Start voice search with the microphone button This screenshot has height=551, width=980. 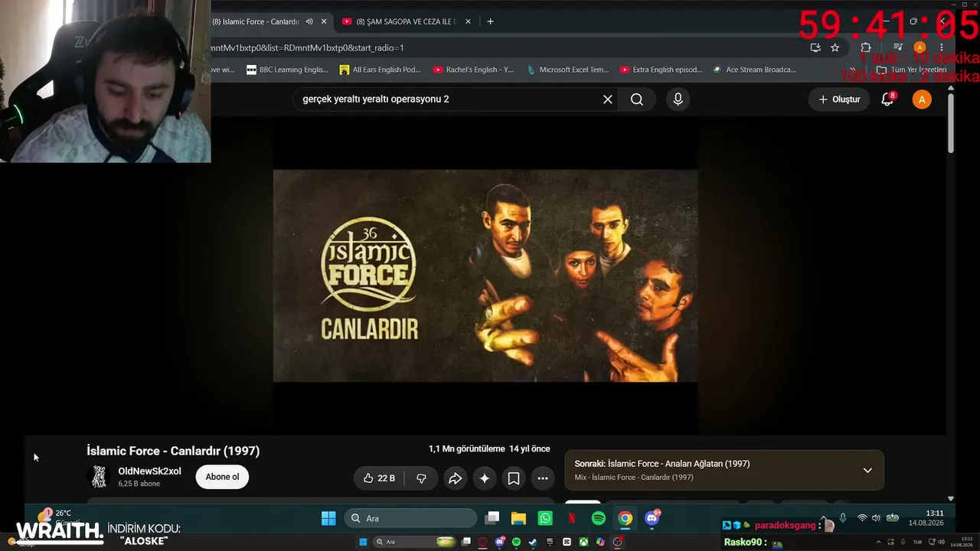pos(678,99)
